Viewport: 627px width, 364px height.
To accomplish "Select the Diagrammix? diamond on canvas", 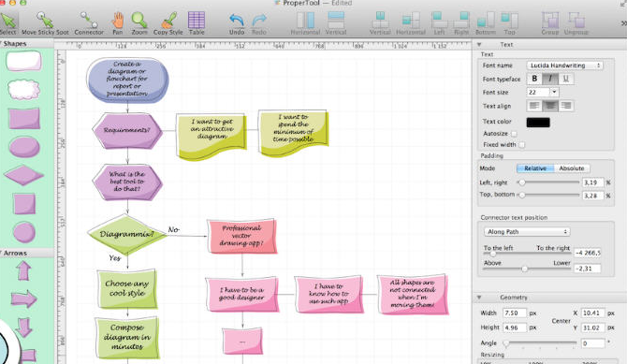I will [x=127, y=234].
